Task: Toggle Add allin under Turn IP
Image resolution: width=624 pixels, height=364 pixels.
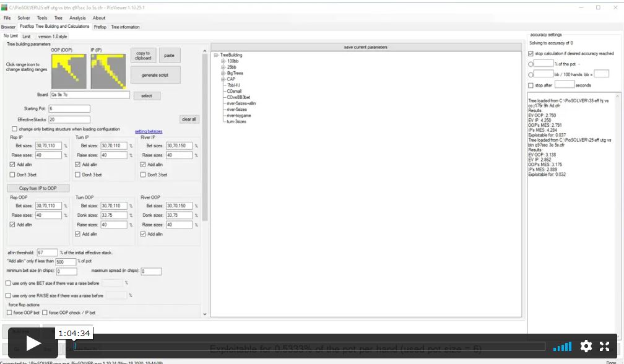Action: [77, 164]
